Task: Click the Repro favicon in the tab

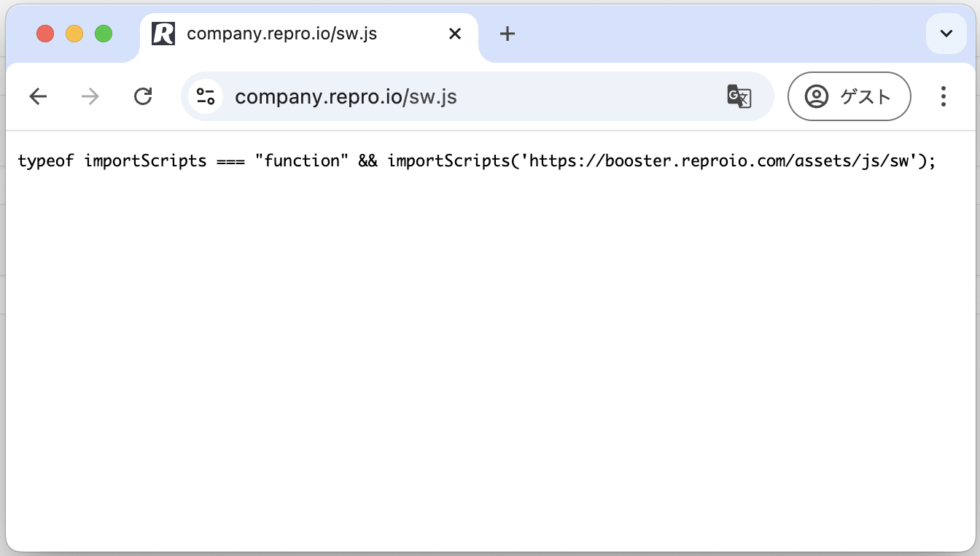Action: [x=163, y=34]
